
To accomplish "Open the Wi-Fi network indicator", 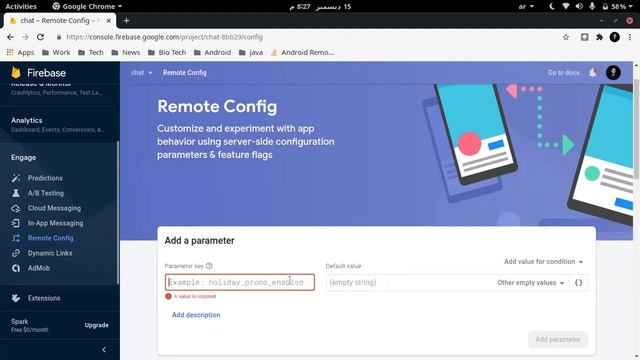I will (x=565, y=7).
